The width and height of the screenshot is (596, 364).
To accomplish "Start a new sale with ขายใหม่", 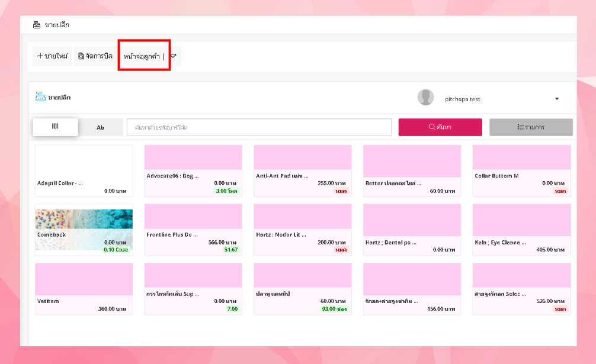I will 52,56.
